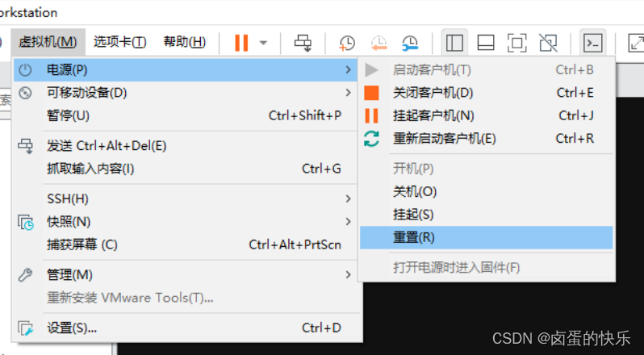Click 开机(P) in the power submenu
644x355 pixels.
coord(487,169)
